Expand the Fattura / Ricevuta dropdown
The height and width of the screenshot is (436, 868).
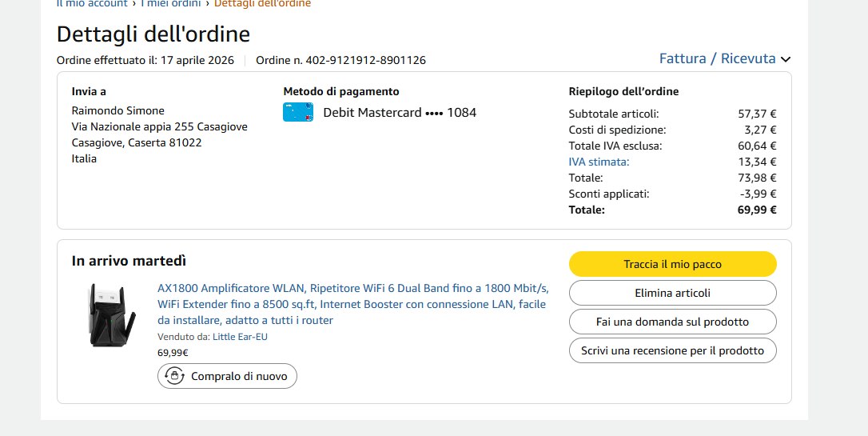pyautogui.click(x=717, y=58)
